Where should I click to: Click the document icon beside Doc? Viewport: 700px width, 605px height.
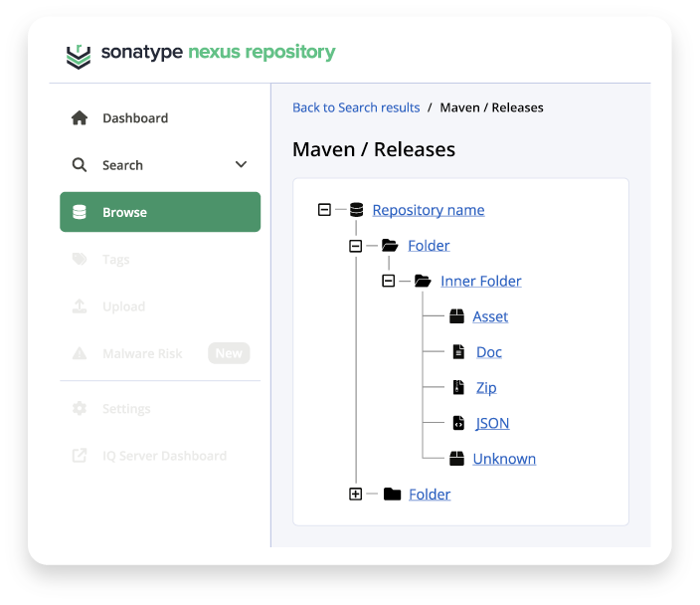pos(457,352)
